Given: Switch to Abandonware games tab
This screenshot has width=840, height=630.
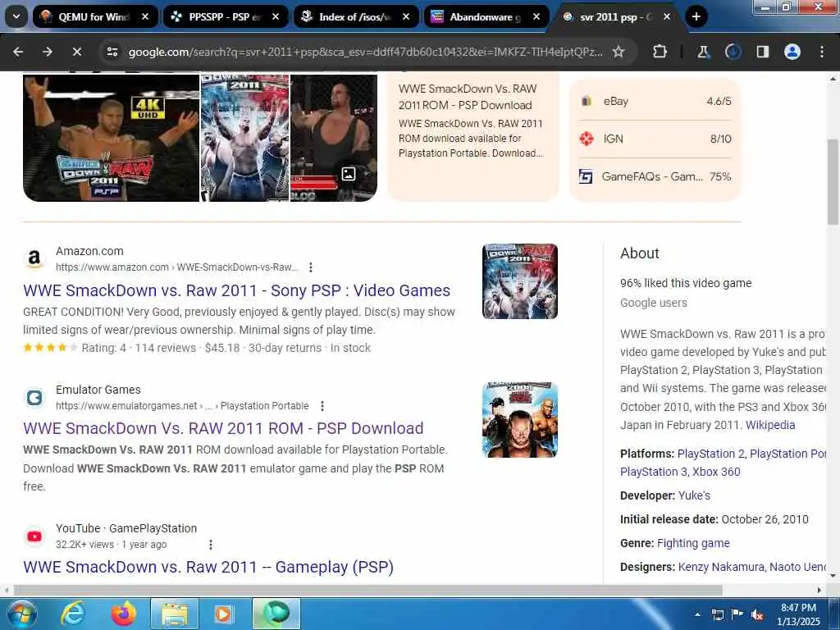Looking at the screenshot, I should point(485,17).
